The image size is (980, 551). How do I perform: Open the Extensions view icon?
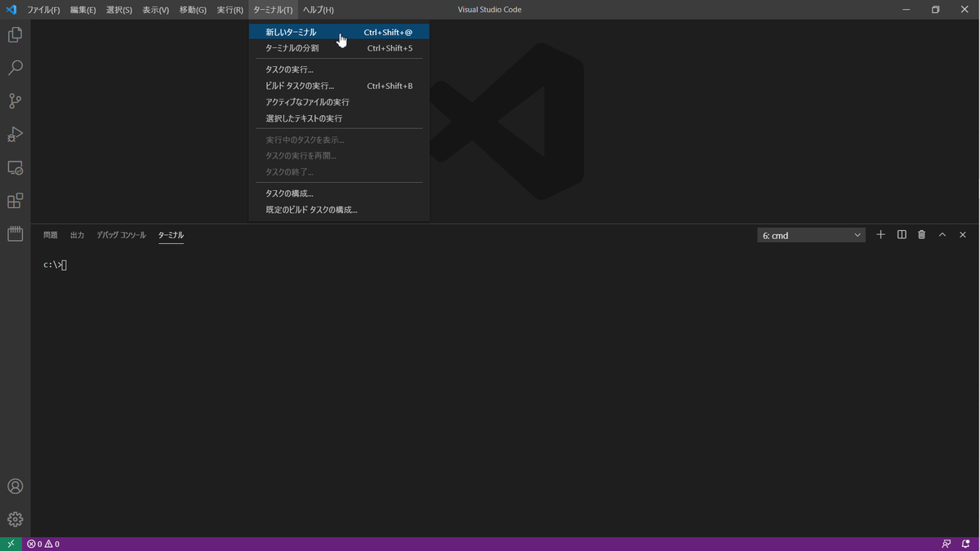(15, 201)
